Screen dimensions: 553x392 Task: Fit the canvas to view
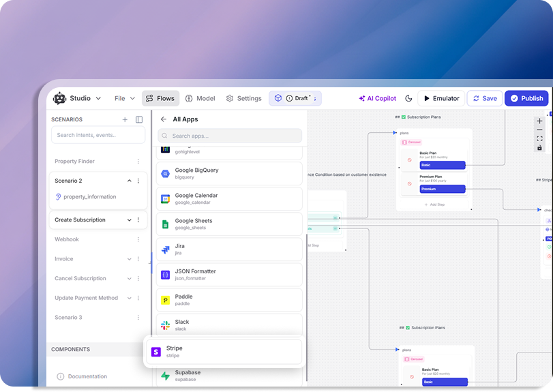(539, 138)
